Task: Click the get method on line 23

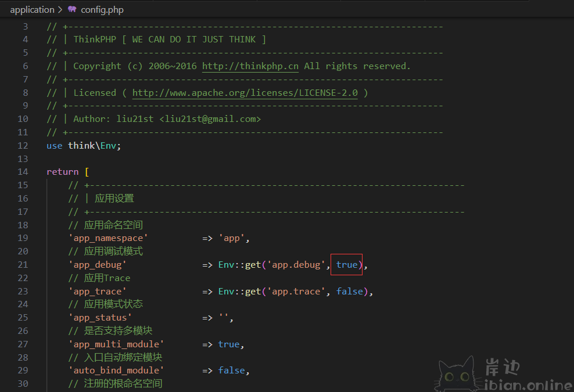Action: (253, 292)
